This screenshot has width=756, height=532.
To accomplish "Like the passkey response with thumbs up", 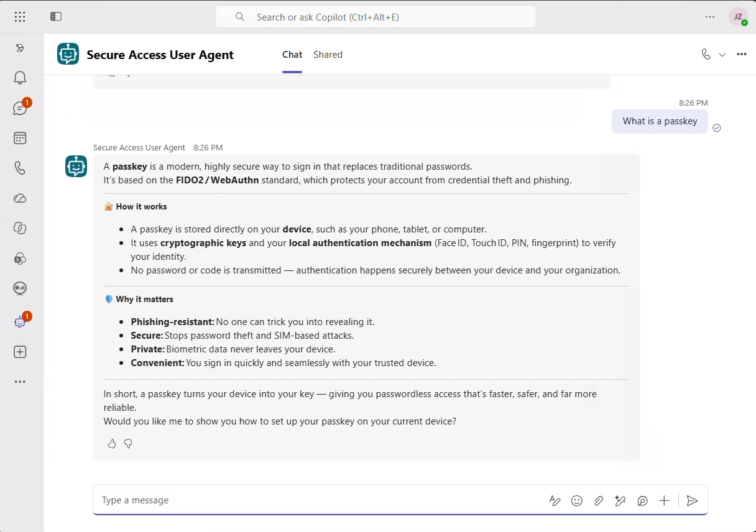I will [x=112, y=444].
